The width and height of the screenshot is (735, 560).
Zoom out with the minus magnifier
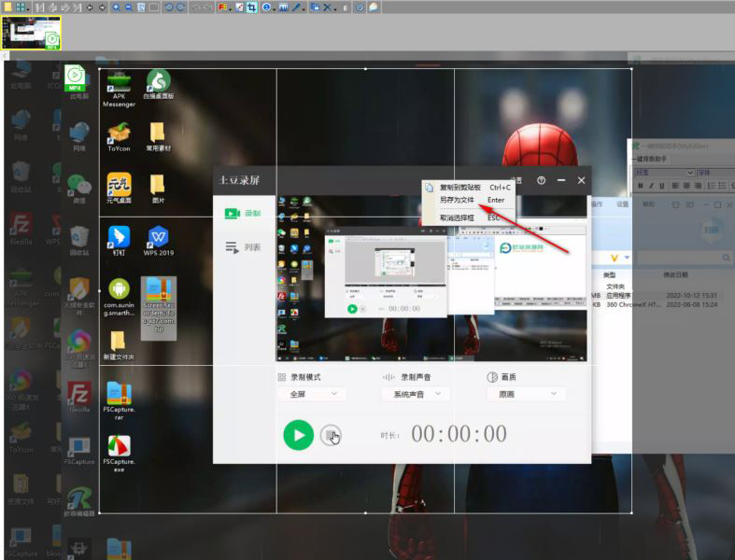tap(129, 7)
